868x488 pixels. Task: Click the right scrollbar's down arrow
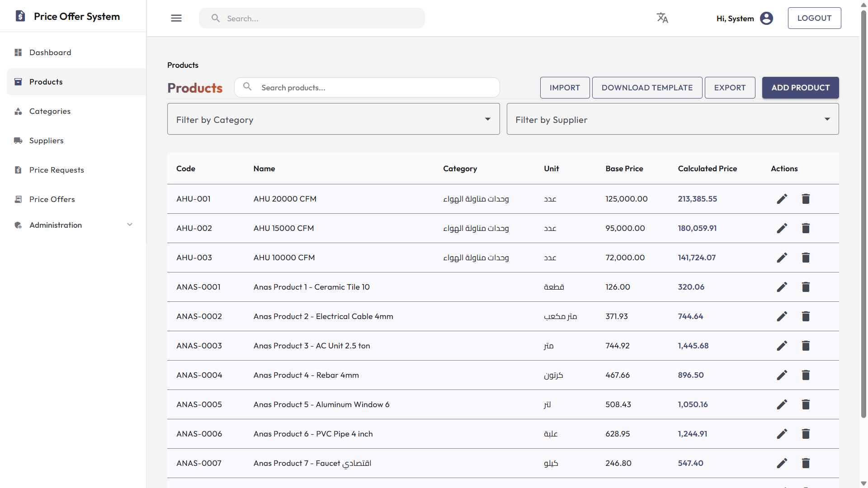click(863, 483)
